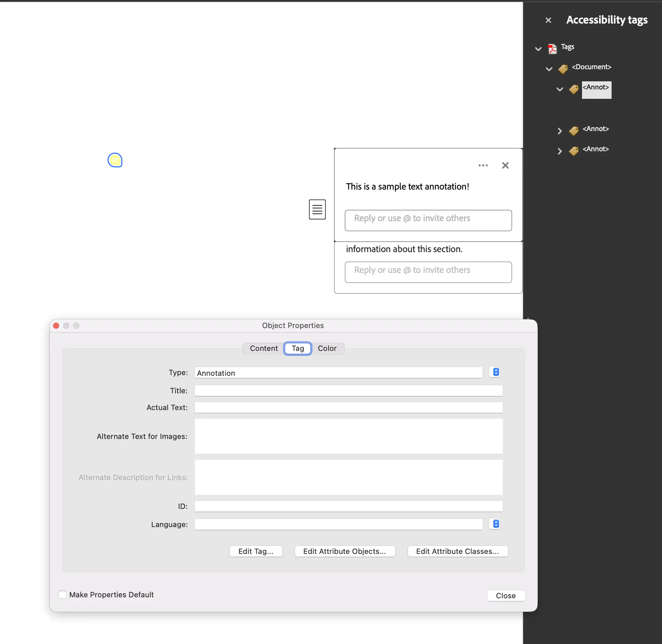
Task: Expand the third Annot tag
Action: click(x=560, y=151)
